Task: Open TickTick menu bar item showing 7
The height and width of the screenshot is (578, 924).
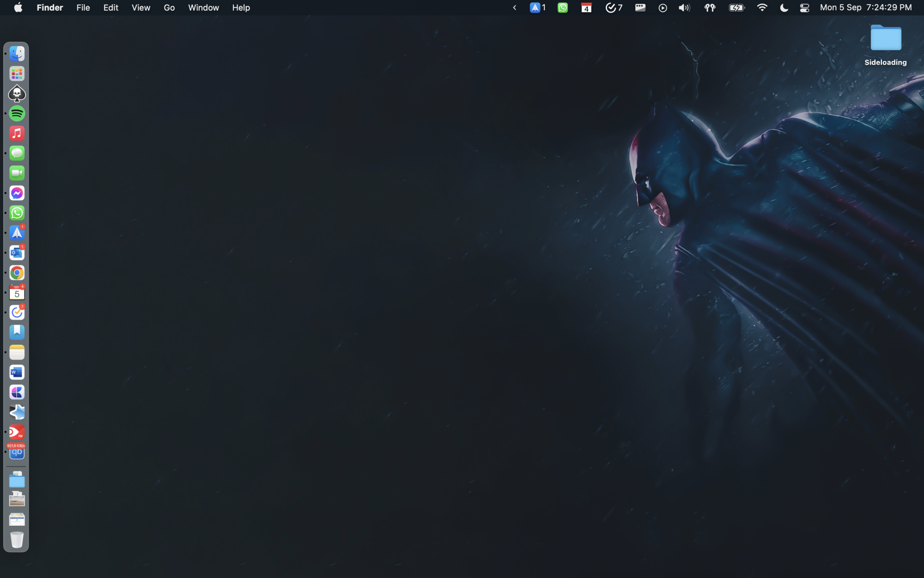Action: tap(614, 7)
